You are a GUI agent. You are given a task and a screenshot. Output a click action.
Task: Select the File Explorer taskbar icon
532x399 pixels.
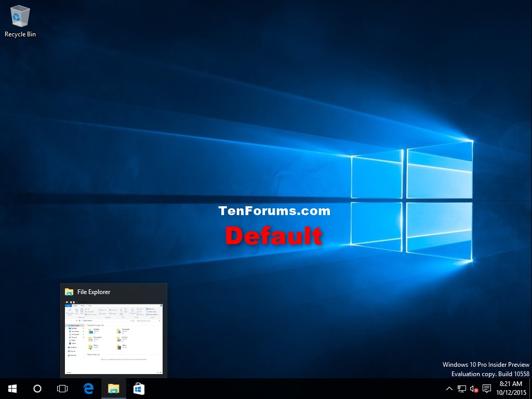tap(113, 388)
